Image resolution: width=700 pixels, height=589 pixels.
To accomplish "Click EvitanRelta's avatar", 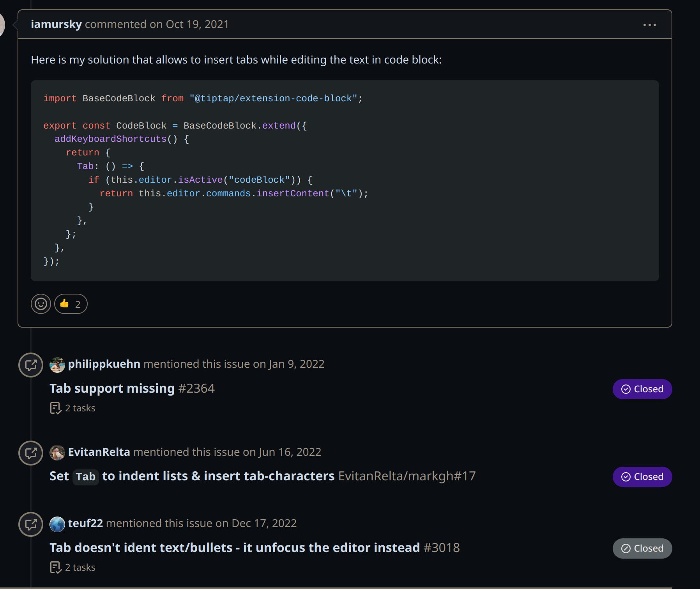I will click(57, 453).
